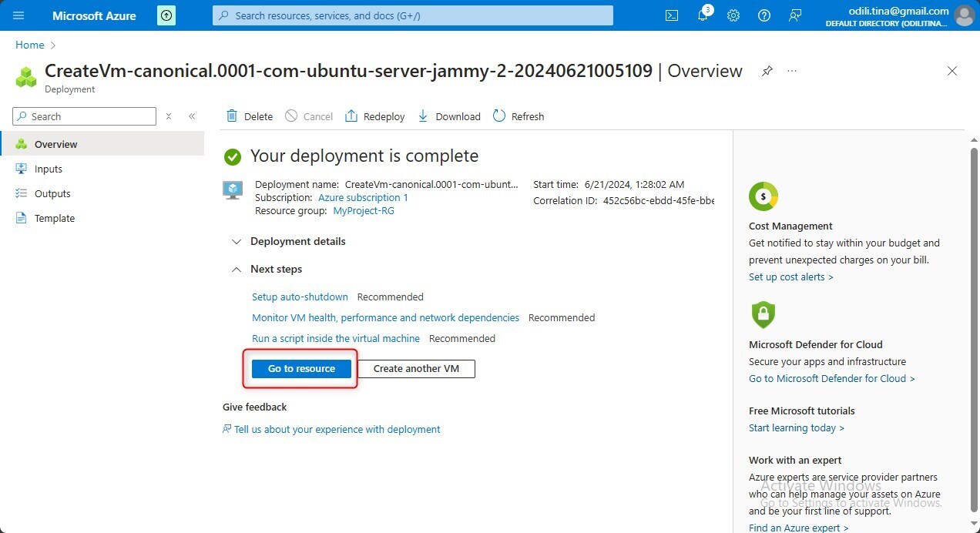This screenshot has width=980, height=533.
Task: Click the sidebar Search field
Action: [84, 116]
